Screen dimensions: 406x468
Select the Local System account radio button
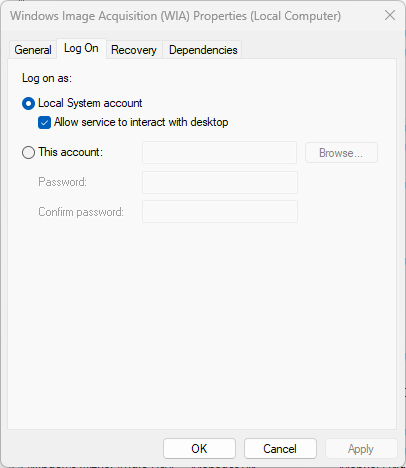tap(28, 103)
